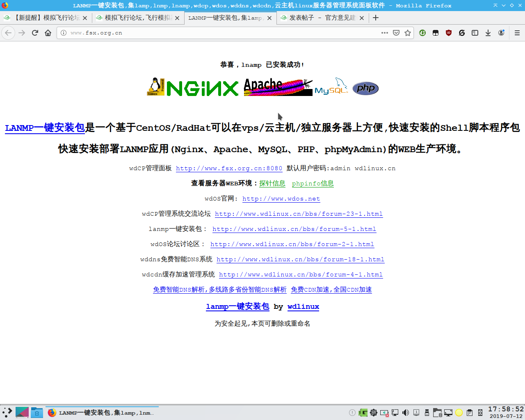The width and height of the screenshot is (525, 420).
Task: Open the volume control in the system tray
Action: 406,413
